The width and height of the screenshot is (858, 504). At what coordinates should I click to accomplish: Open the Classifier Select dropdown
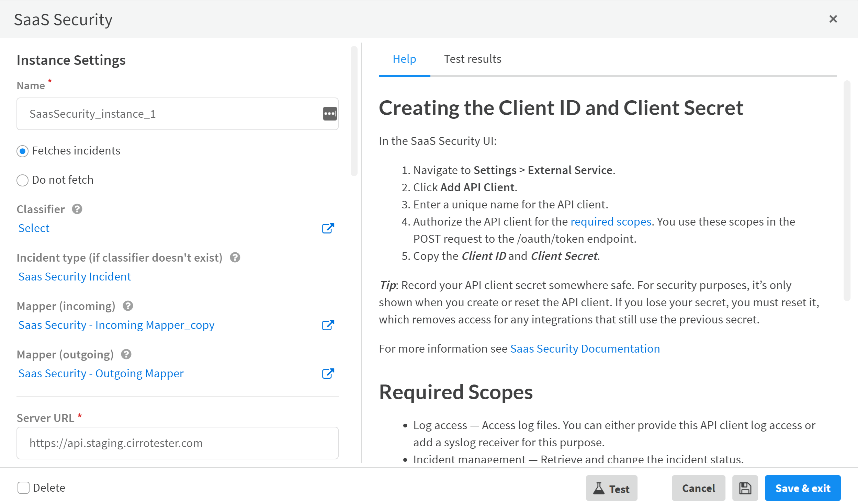click(x=34, y=228)
